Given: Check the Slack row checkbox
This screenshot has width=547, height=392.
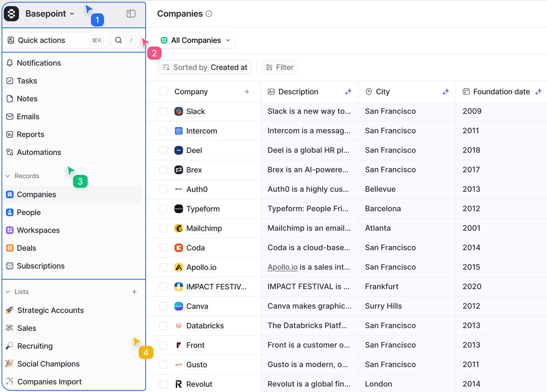Looking at the screenshot, I should [164, 111].
